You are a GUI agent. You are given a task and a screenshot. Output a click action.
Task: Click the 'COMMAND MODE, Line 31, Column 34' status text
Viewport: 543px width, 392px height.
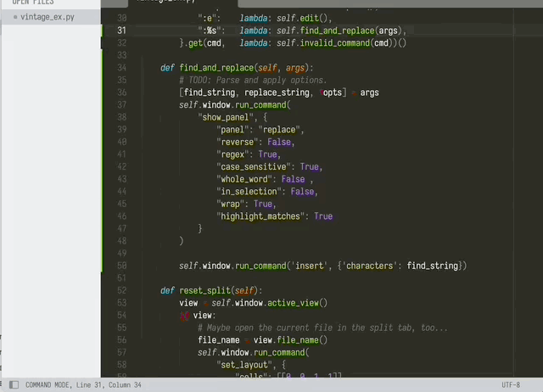[83, 384]
